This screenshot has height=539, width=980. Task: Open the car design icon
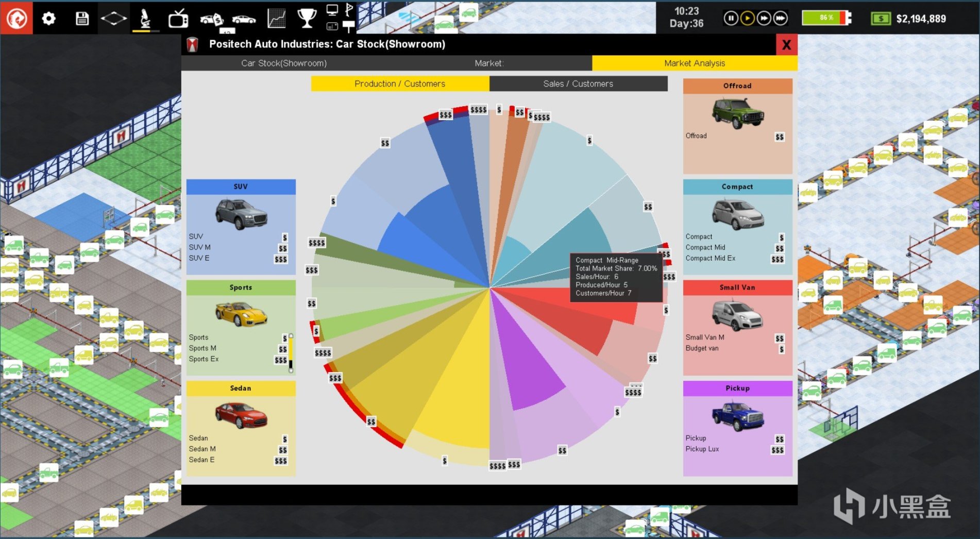[244, 20]
